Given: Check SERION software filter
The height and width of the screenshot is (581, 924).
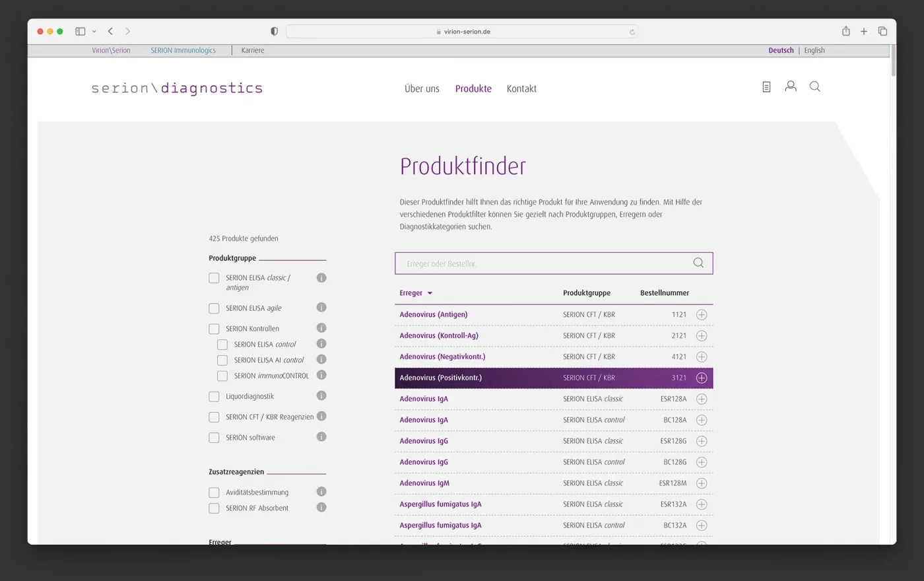Looking at the screenshot, I should (x=214, y=438).
